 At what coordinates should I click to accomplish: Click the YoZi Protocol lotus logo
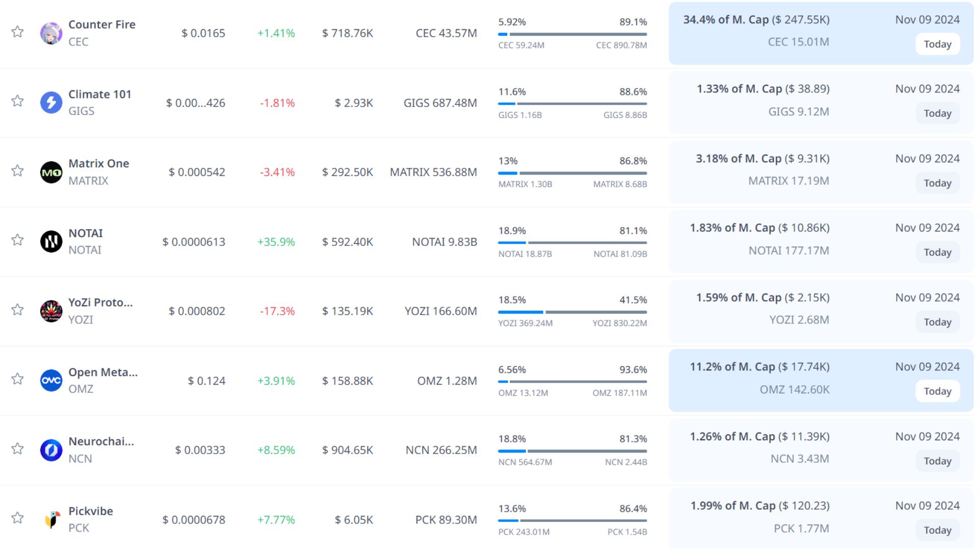pyautogui.click(x=51, y=311)
